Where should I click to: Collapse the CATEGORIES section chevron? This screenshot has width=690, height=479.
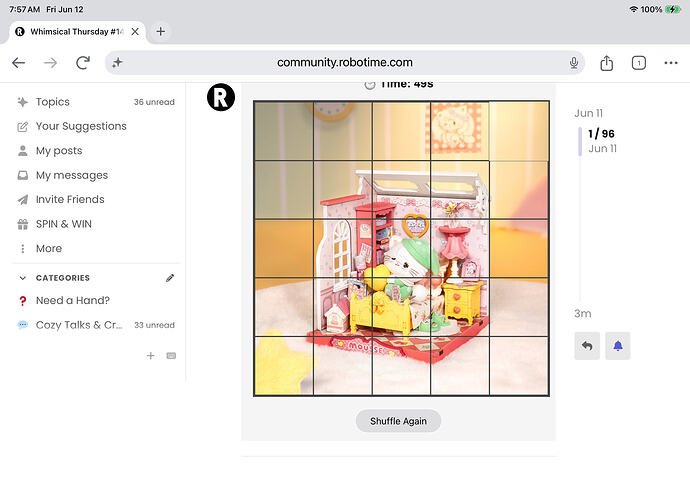(22, 278)
